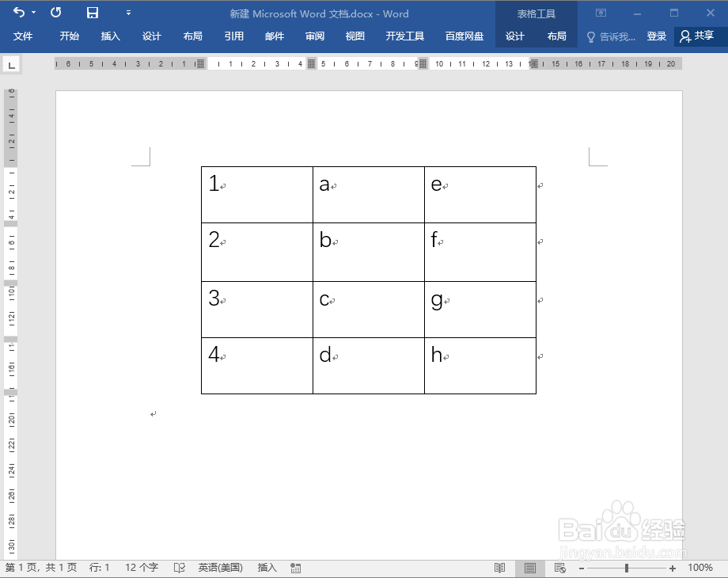The height and width of the screenshot is (578, 728).
Task: Switch to Read Mode view icon
Action: pos(500,568)
